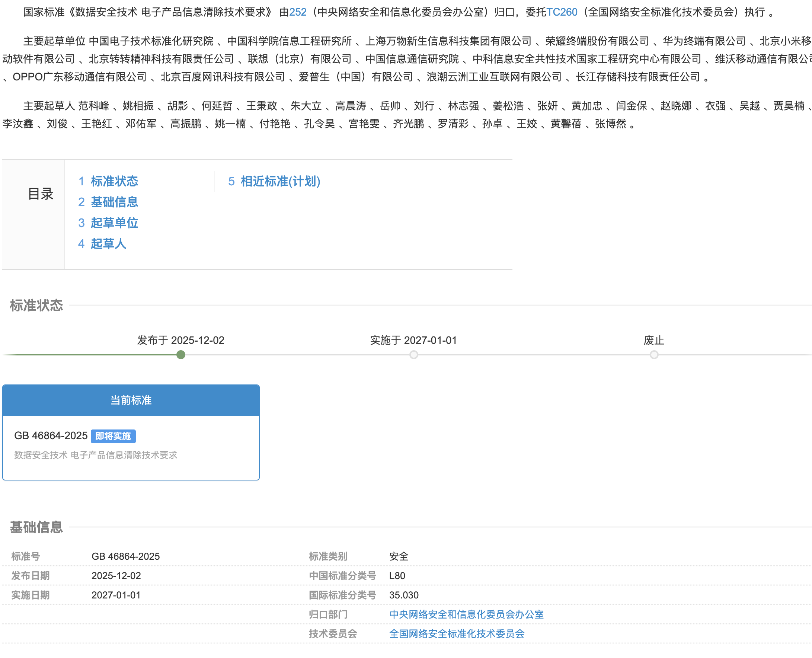Open the TC260 committee link
812x658 pixels.
[x=562, y=12]
